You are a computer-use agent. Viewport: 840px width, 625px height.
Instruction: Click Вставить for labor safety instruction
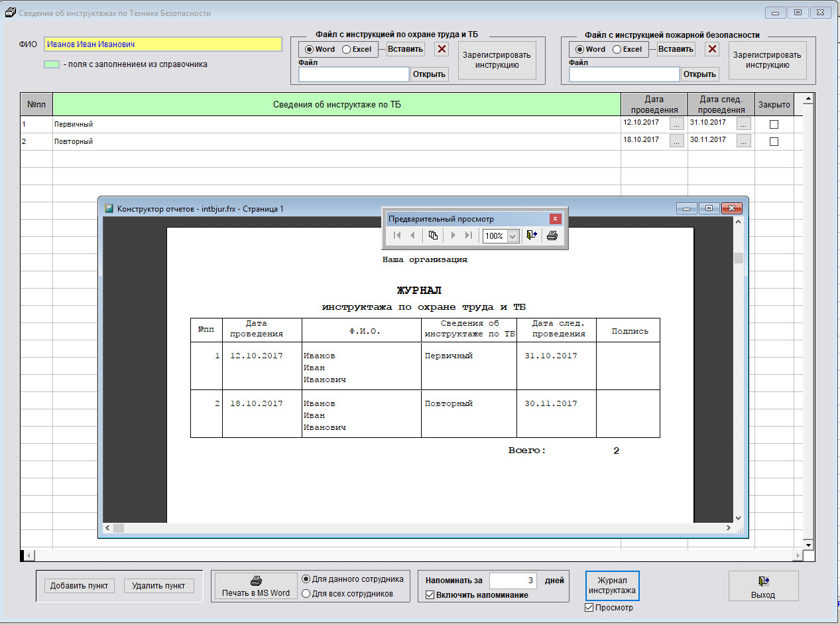[x=406, y=49]
